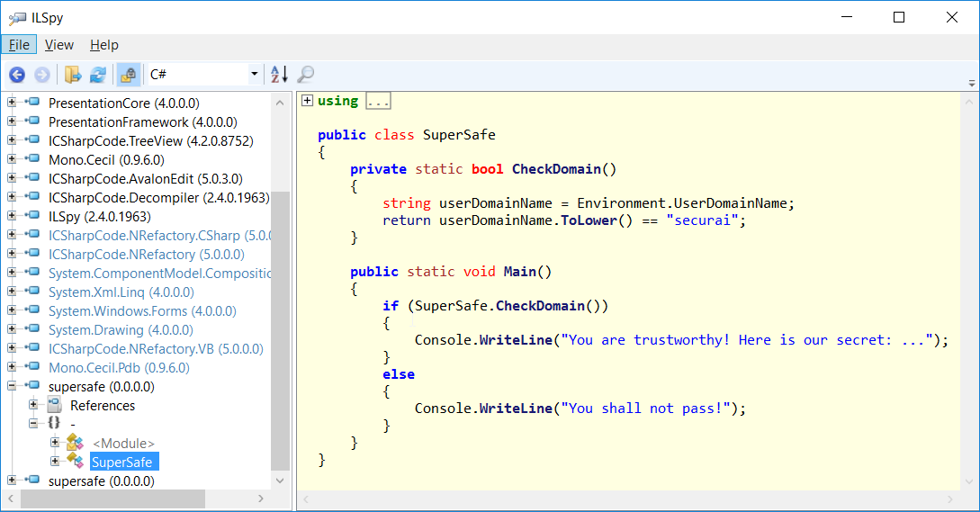Click the curly-brace namespace icon
Viewport: 980px width, 512px height.
click(x=54, y=423)
